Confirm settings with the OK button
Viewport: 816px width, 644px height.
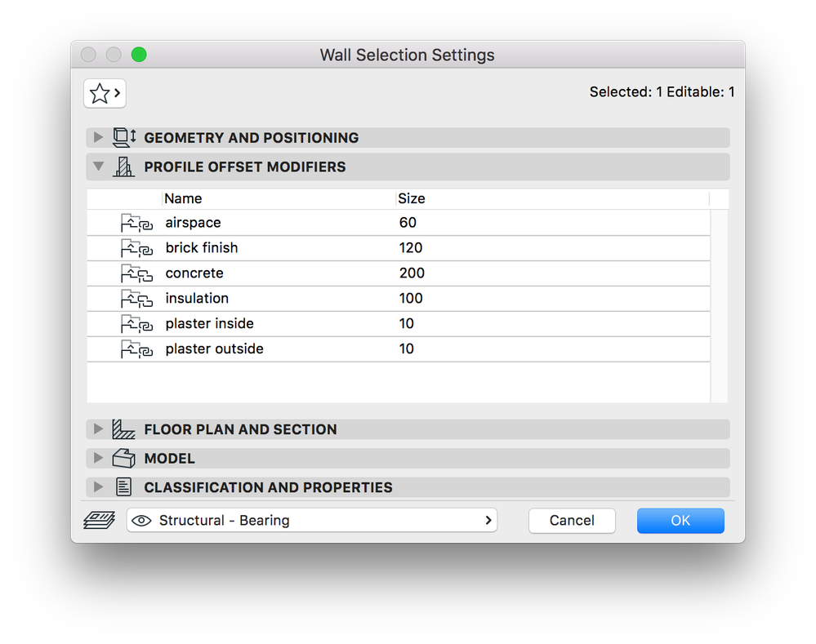(x=680, y=520)
